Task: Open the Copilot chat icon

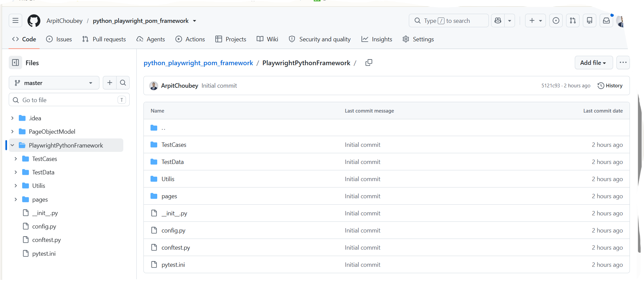Action: coord(498,20)
